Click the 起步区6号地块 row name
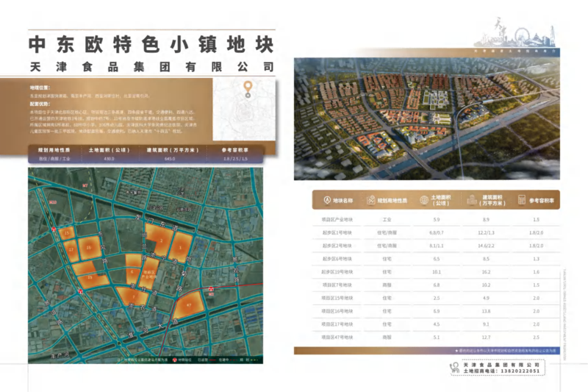 click(337, 259)
